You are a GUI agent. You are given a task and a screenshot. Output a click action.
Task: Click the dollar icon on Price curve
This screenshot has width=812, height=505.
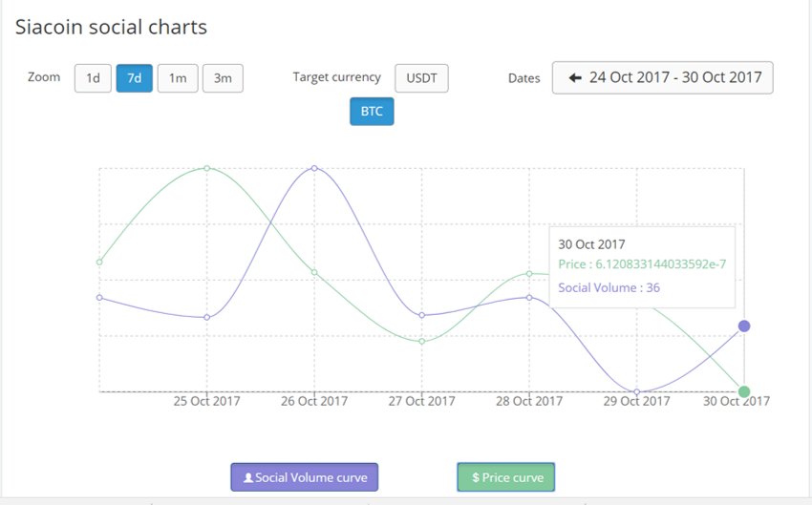point(476,477)
